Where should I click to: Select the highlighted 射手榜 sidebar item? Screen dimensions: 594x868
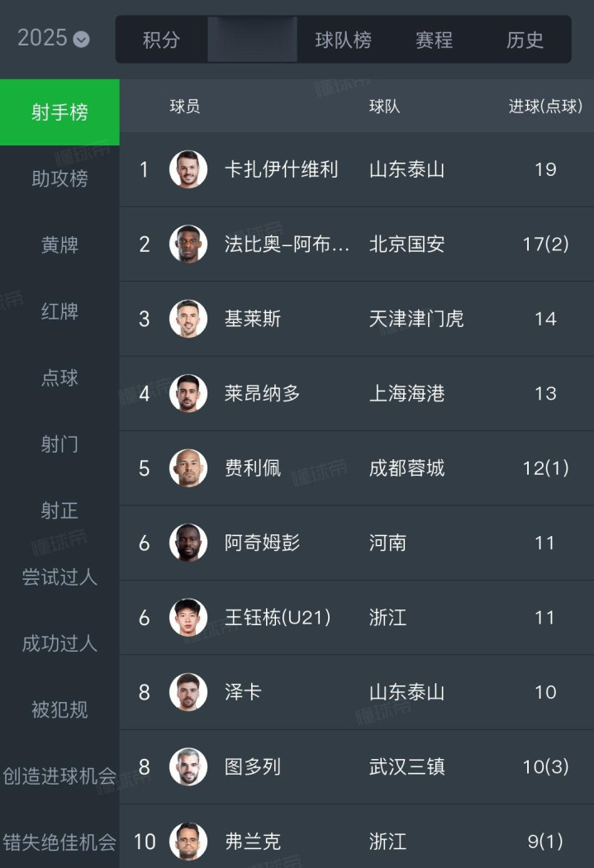click(x=59, y=112)
